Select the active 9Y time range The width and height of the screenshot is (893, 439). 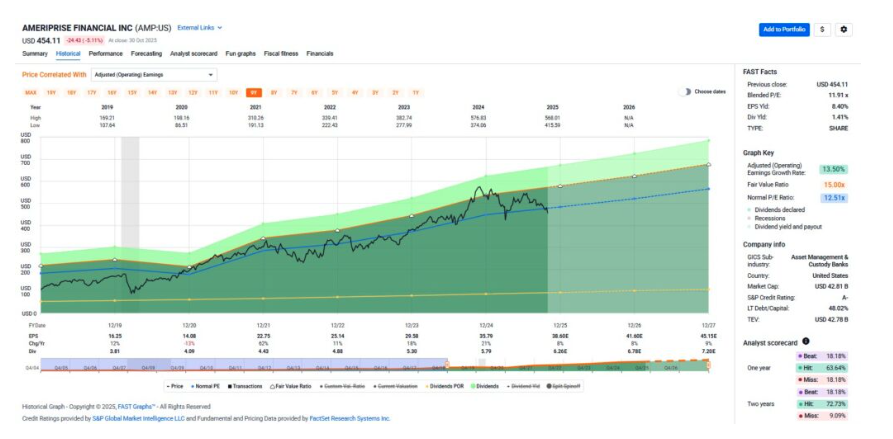pos(253,92)
